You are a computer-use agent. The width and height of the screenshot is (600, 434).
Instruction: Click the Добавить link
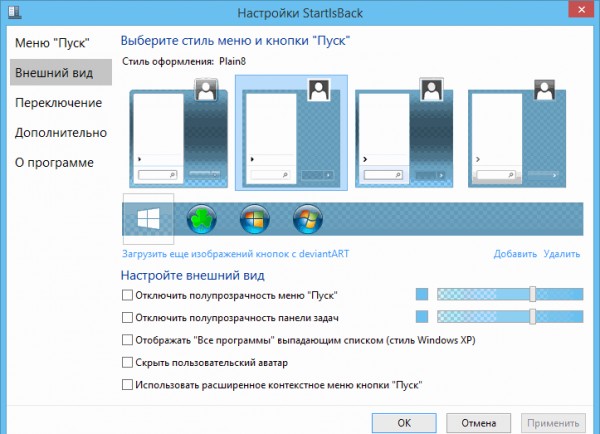pos(515,254)
